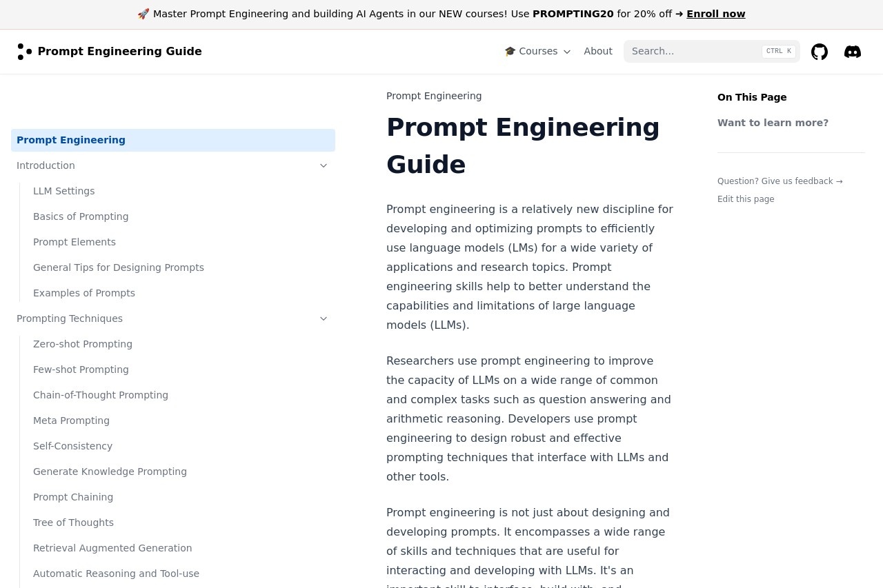Click the Enroll now link

tap(715, 14)
